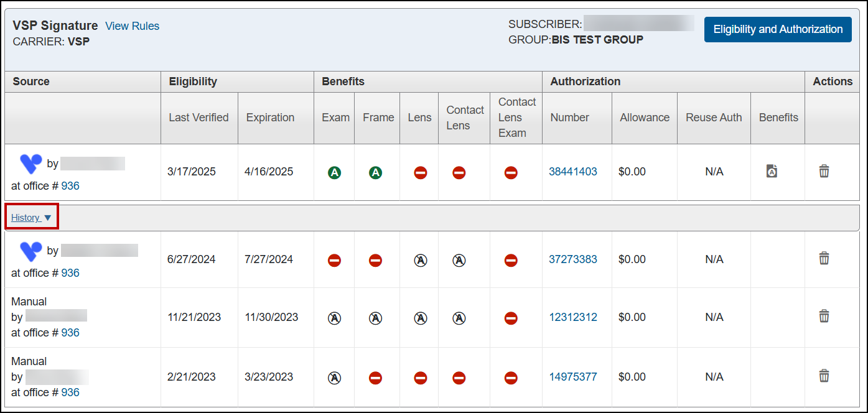The image size is (868, 413).
Task: Click the VSP Signature plan title
Action: (55, 26)
